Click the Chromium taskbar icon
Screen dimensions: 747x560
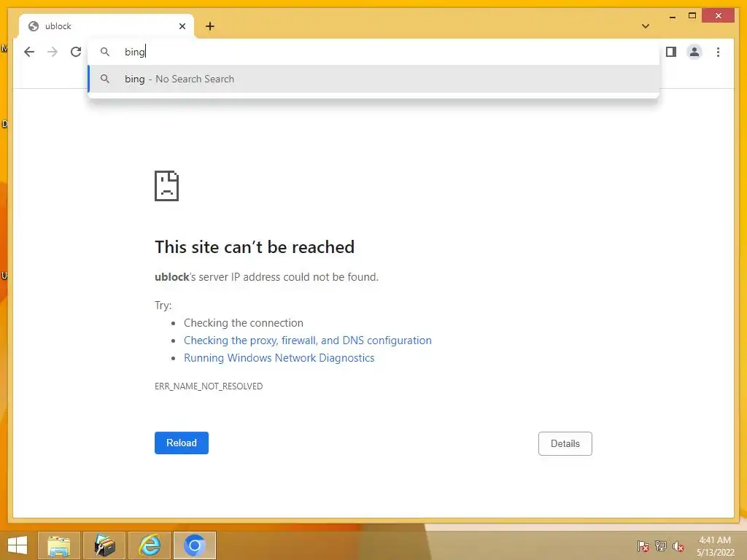pos(194,545)
